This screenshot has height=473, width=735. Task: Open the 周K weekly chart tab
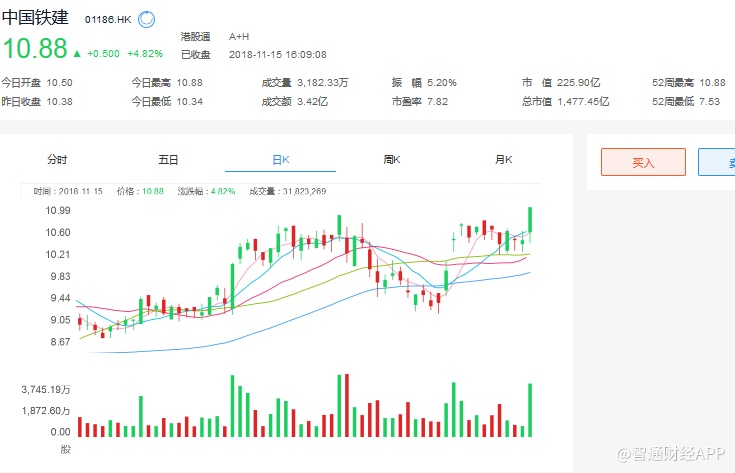391,159
